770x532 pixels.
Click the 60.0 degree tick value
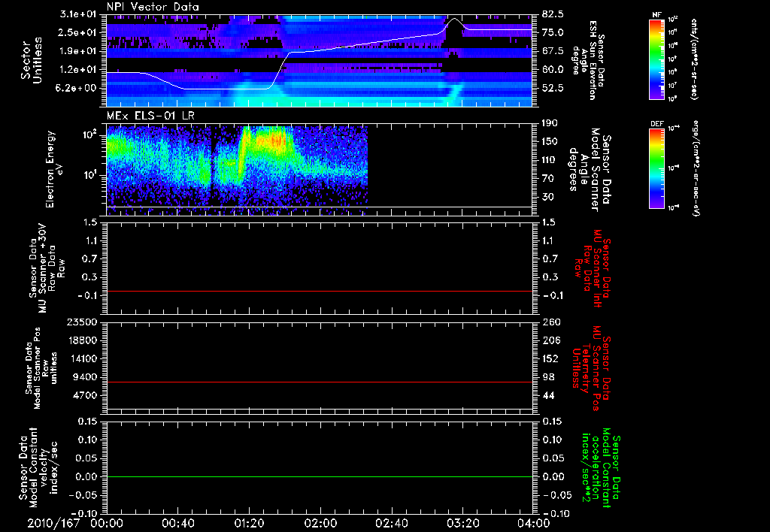click(553, 70)
